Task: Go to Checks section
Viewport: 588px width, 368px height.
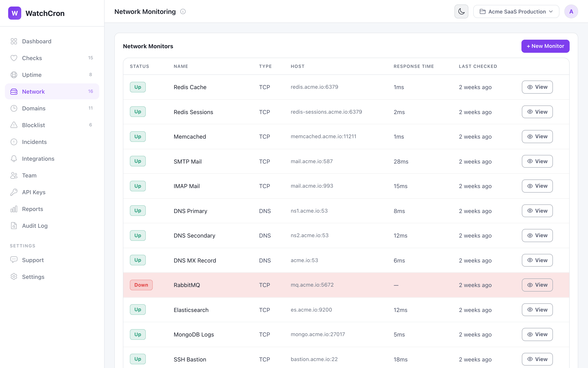Action: (52, 58)
